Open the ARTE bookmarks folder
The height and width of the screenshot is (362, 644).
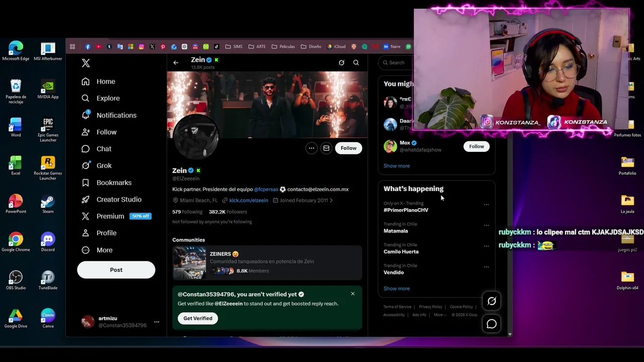click(257, 47)
